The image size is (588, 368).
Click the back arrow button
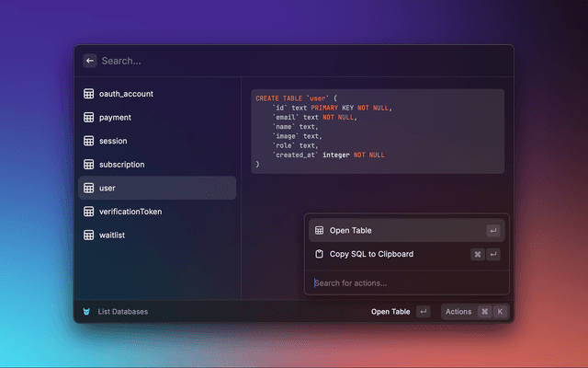click(90, 61)
